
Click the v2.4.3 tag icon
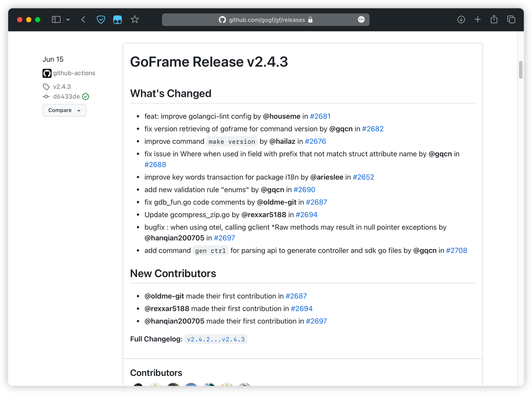tap(46, 86)
